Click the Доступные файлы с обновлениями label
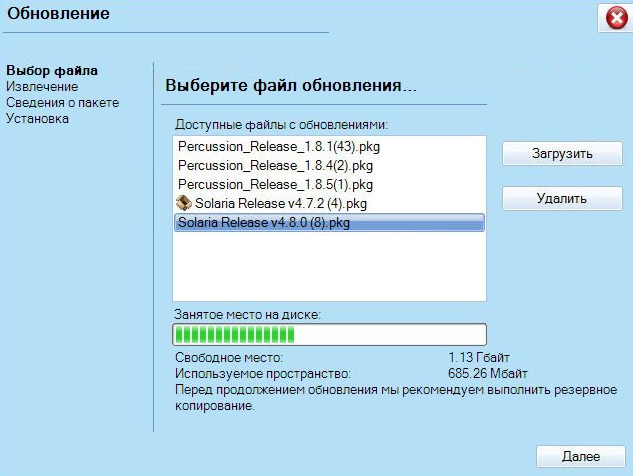The width and height of the screenshot is (633, 476). point(281,125)
